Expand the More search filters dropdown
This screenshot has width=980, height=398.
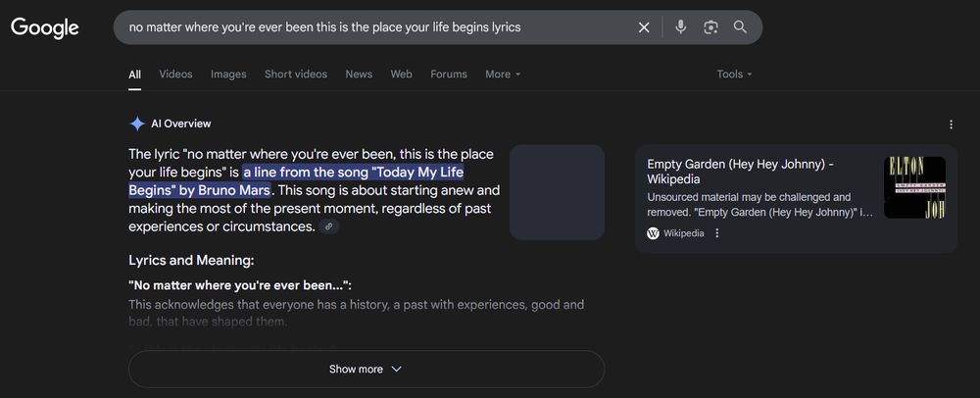pyautogui.click(x=503, y=74)
